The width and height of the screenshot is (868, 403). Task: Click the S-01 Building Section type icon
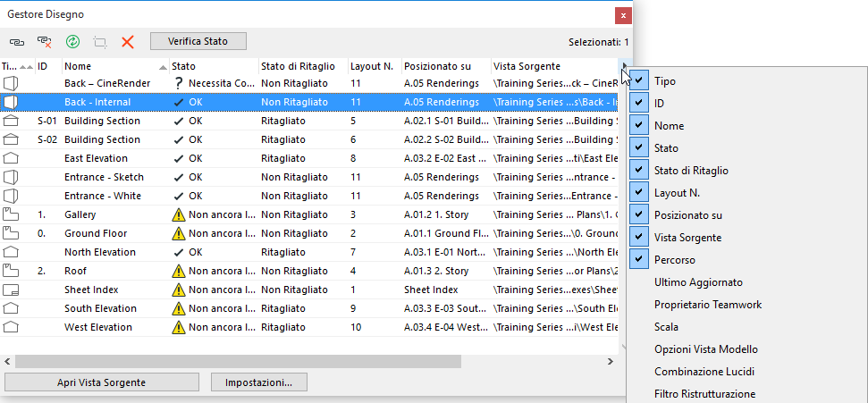(11, 121)
